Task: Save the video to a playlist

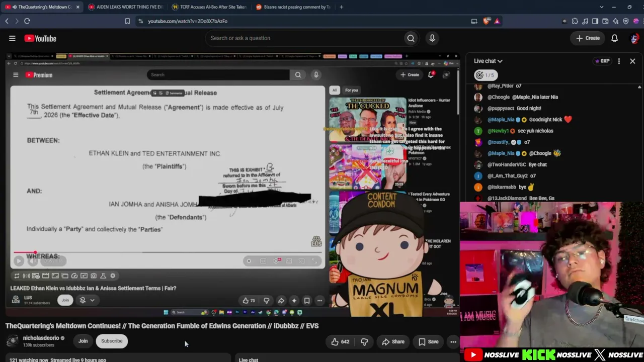Action: 429,342
